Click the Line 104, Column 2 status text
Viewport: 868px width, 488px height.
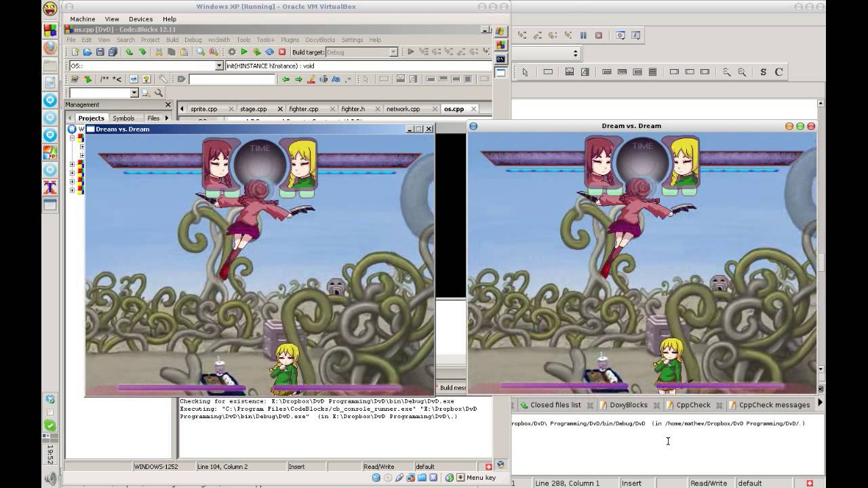[x=222, y=466]
